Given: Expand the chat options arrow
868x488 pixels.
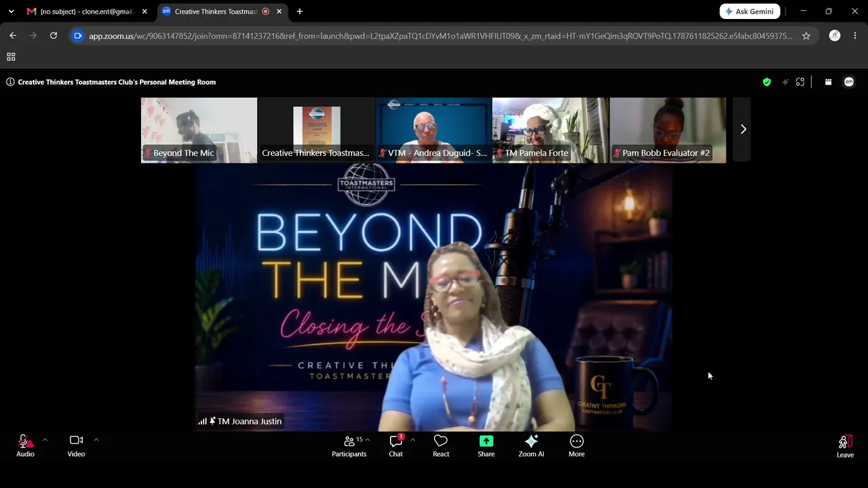Looking at the screenshot, I should click(412, 440).
